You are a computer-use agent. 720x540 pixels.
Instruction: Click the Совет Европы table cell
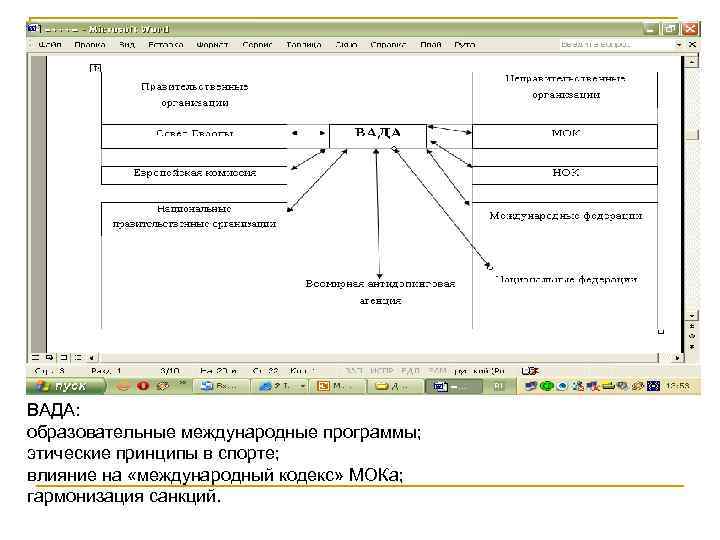click(x=194, y=136)
